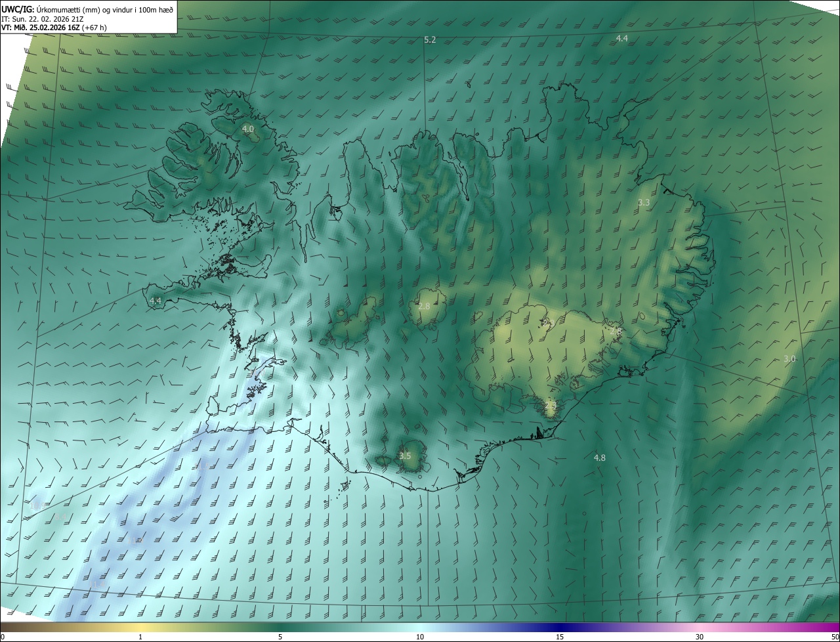The width and height of the screenshot is (840, 642).
Task: Click the 5 tick on the color scale
Action: pos(280,637)
